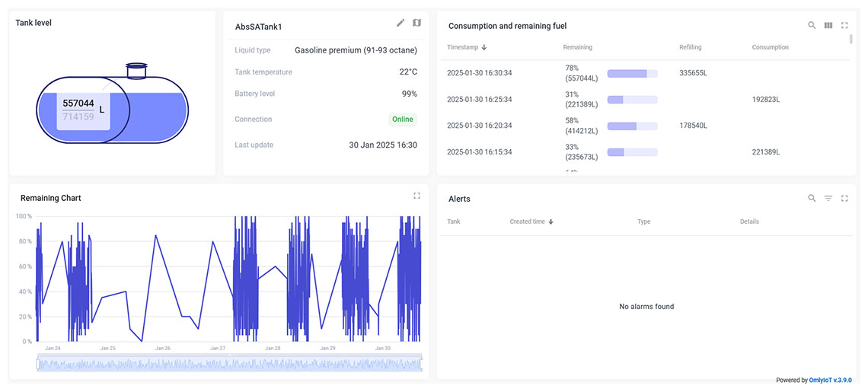868x392 pixels.
Task: Open the Alerts filter icon
Action: click(828, 198)
